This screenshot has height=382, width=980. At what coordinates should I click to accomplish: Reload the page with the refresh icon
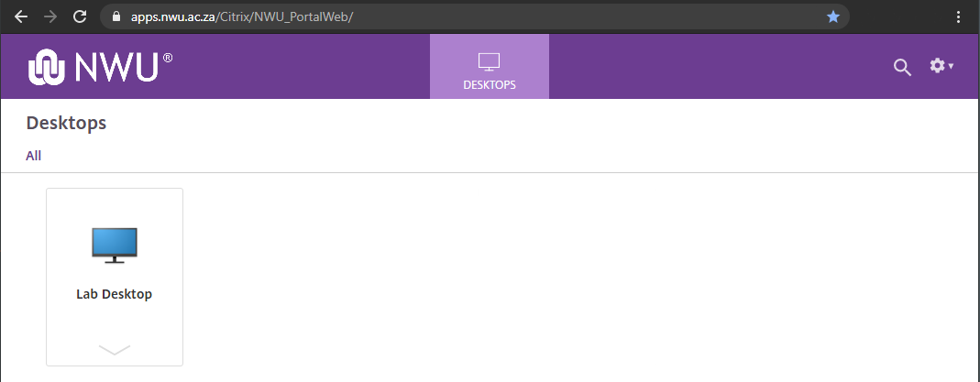click(80, 16)
